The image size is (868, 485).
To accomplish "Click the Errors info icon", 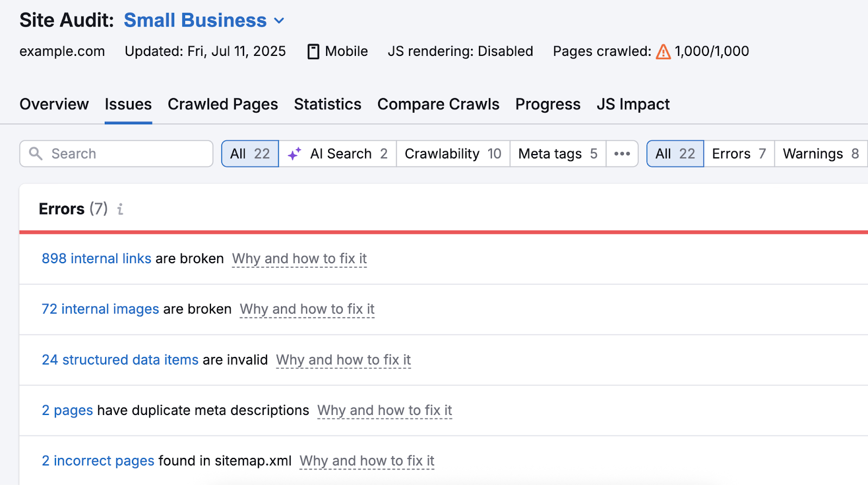I will 120,209.
